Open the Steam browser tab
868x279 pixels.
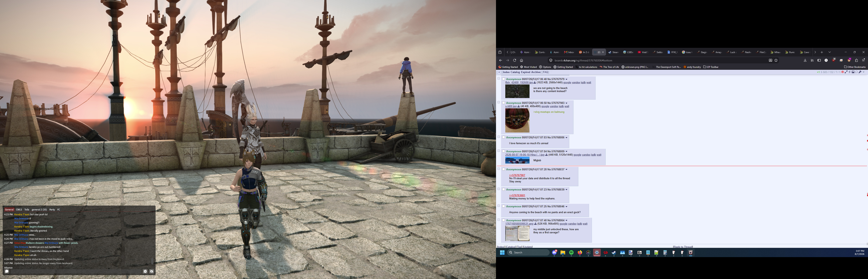[x=613, y=52]
